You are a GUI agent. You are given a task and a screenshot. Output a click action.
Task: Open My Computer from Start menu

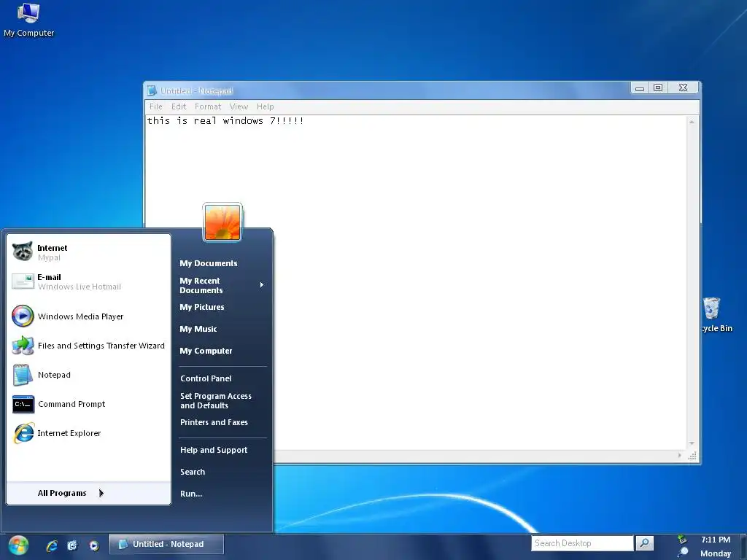pos(206,351)
